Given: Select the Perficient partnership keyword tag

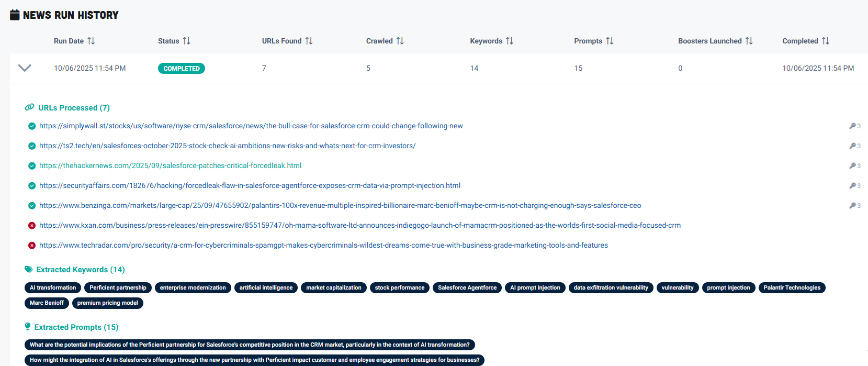Looking at the screenshot, I should [x=118, y=287].
